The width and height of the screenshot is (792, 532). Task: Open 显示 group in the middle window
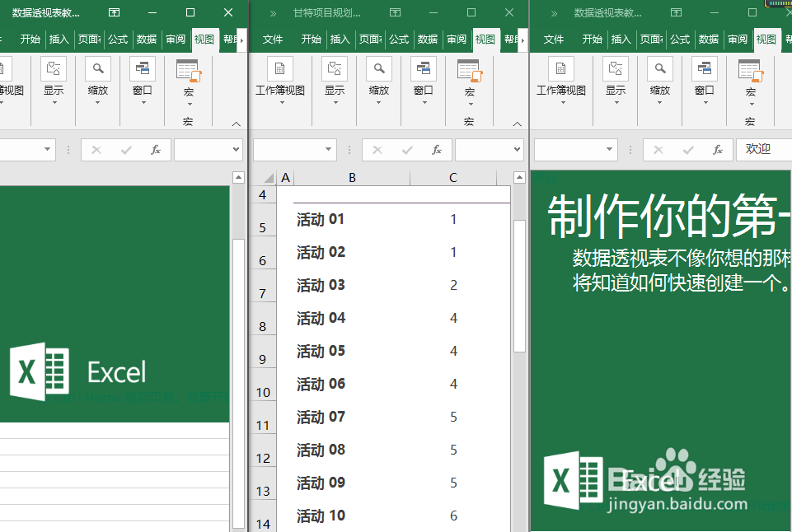coord(335,82)
